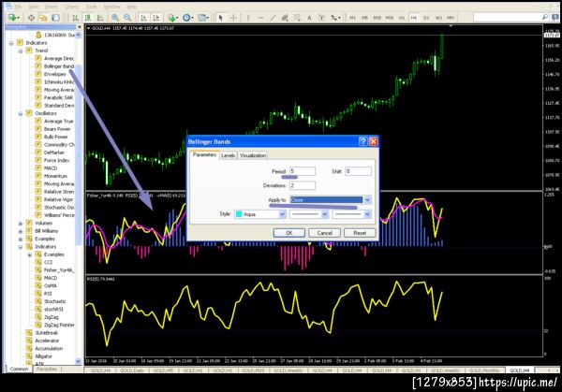Zoom out on the chart

[127, 18]
